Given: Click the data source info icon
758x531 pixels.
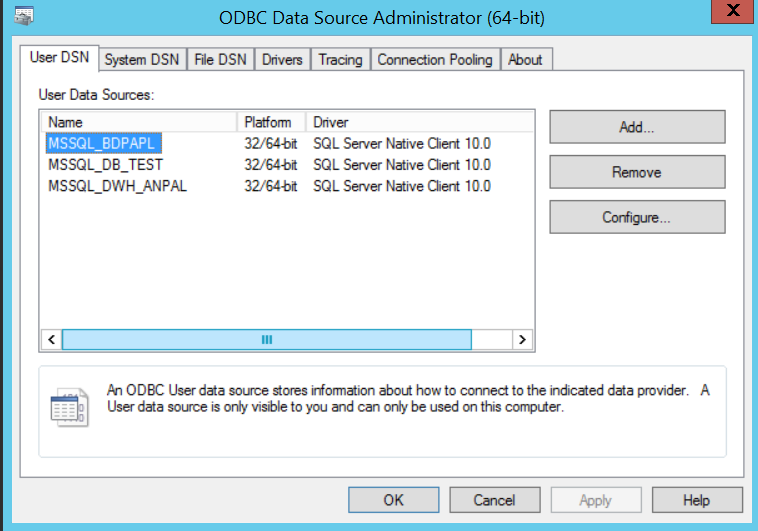Looking at the screenshot, I should [x=69, y=407].
